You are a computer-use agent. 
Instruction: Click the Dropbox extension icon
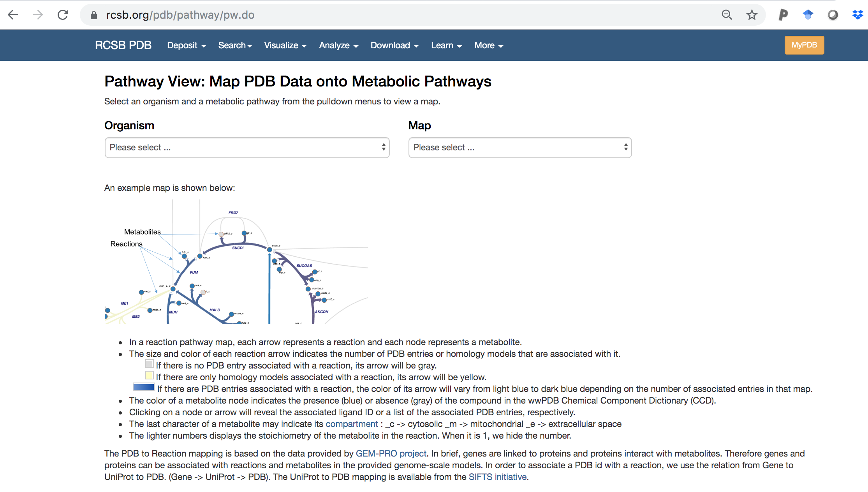(857, 15)
